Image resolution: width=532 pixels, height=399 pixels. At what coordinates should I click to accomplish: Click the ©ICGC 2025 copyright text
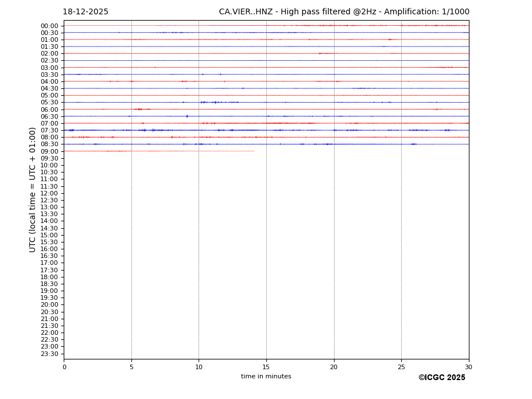tap(441, 378)
